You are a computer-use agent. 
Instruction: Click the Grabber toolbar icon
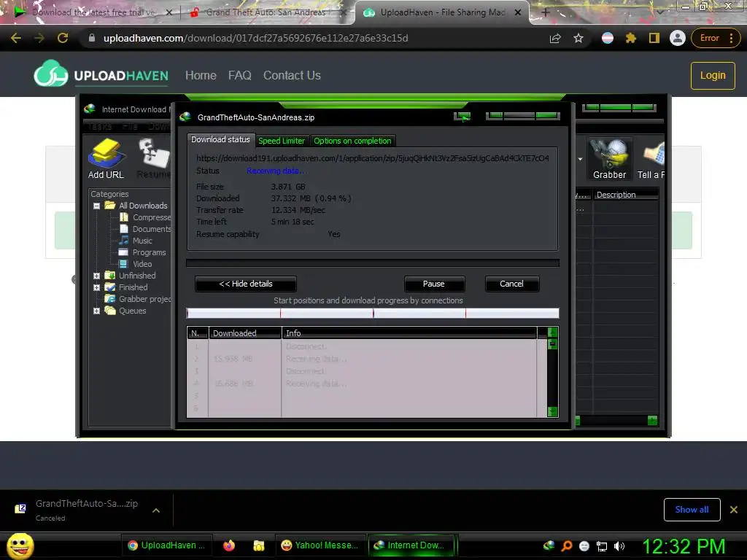[x=609, y=159]
